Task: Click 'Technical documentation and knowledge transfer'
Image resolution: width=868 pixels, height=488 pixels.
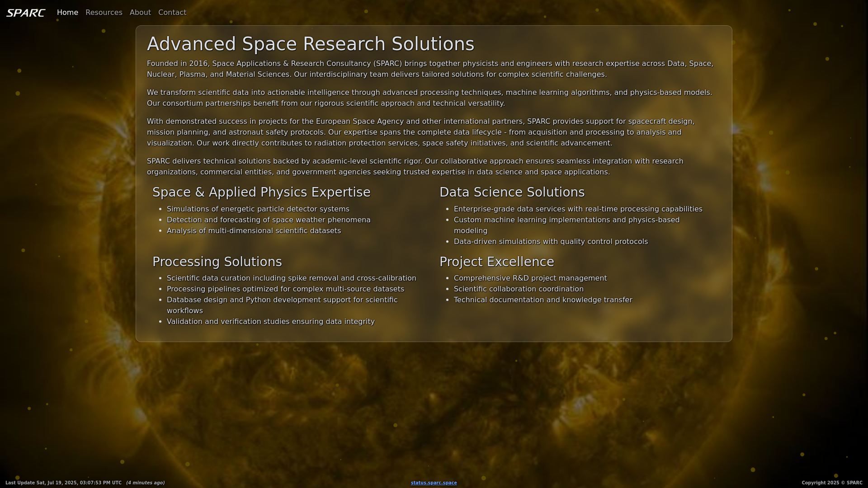Action: 543,300
